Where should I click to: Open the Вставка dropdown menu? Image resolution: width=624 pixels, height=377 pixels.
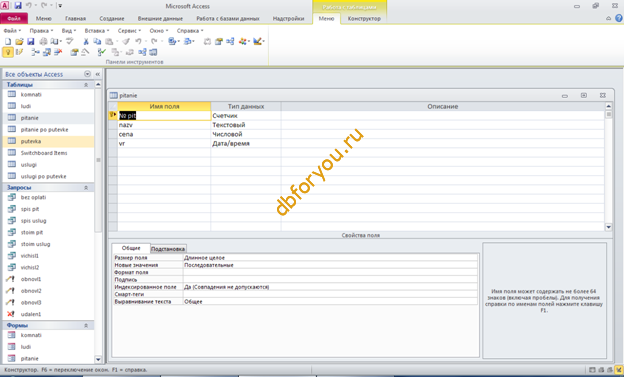(97, 31)
